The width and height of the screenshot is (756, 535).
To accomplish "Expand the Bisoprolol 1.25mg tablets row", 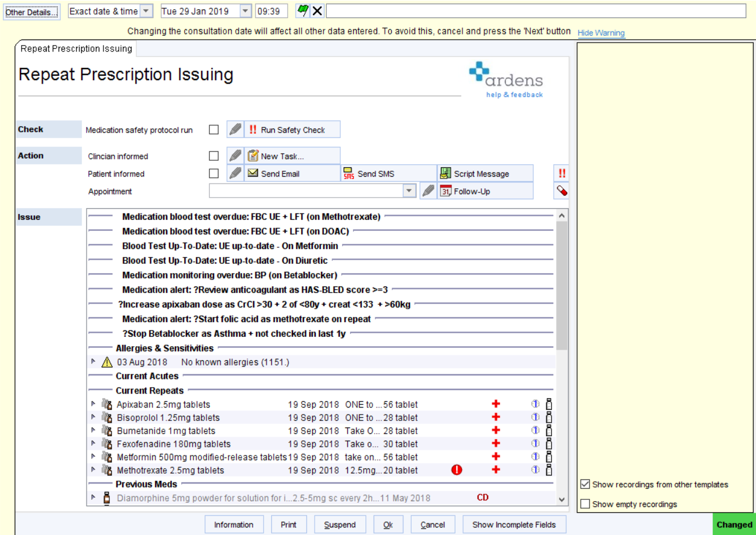I will 92,417.
